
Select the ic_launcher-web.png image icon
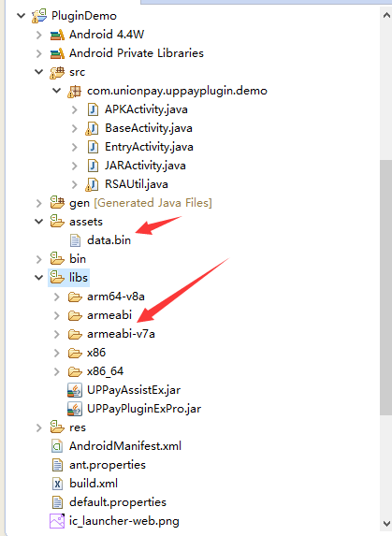pos(57,521)
